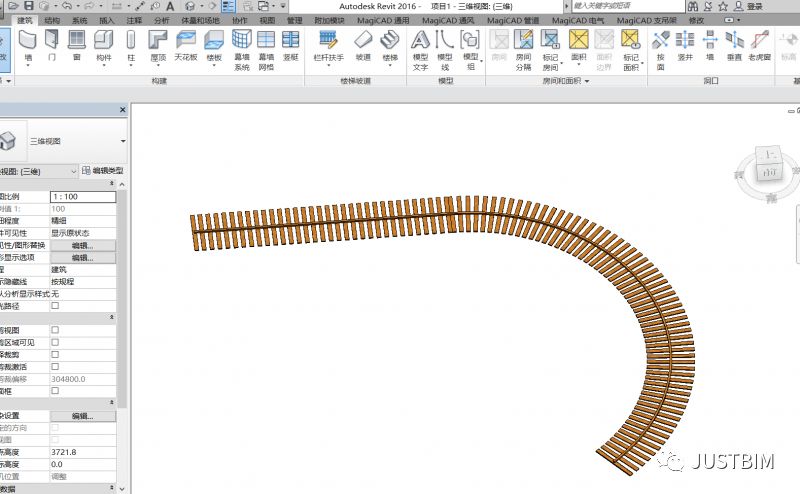Click 编辑... button in the 设置 row
This screenshot has width=800, height=494.
[x=83, y=416]
